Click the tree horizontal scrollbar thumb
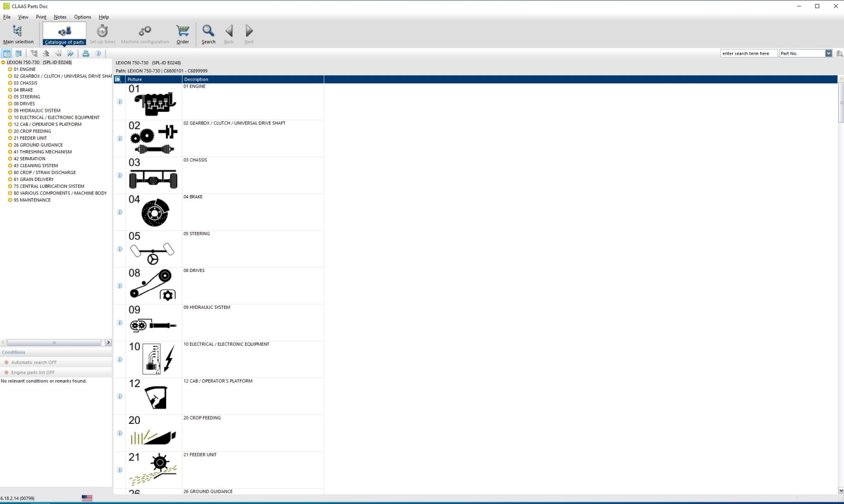This screenshot has width=844, height=504. click(x=54, y=343)
